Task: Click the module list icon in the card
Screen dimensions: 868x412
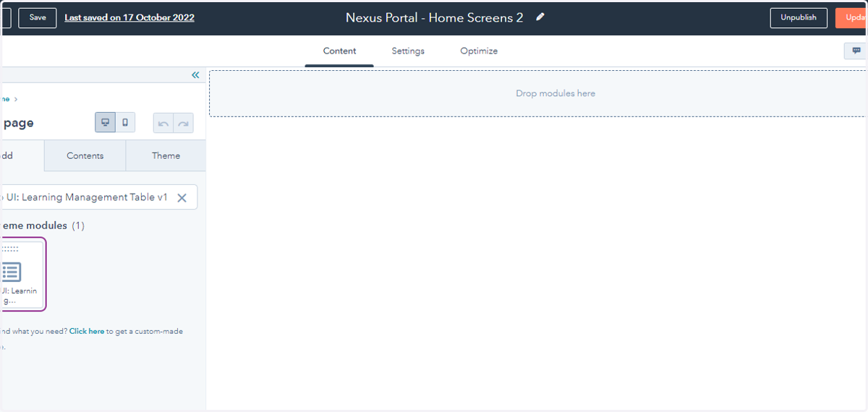Action: tap(11, 272)
